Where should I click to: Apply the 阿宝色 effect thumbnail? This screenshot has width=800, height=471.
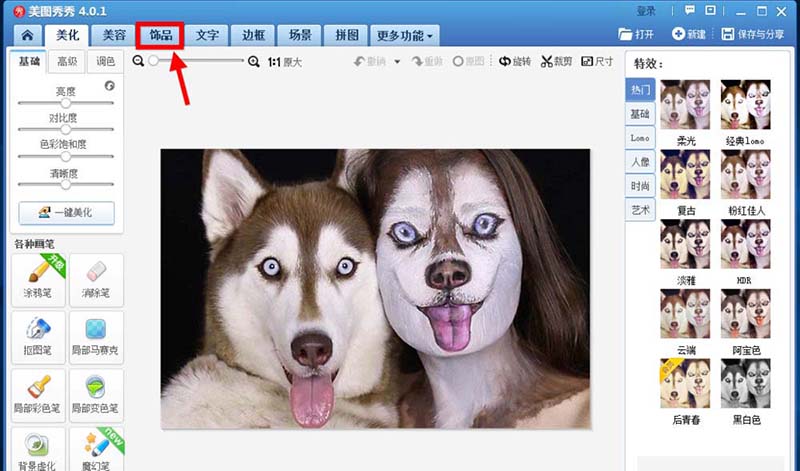point(745,314)
